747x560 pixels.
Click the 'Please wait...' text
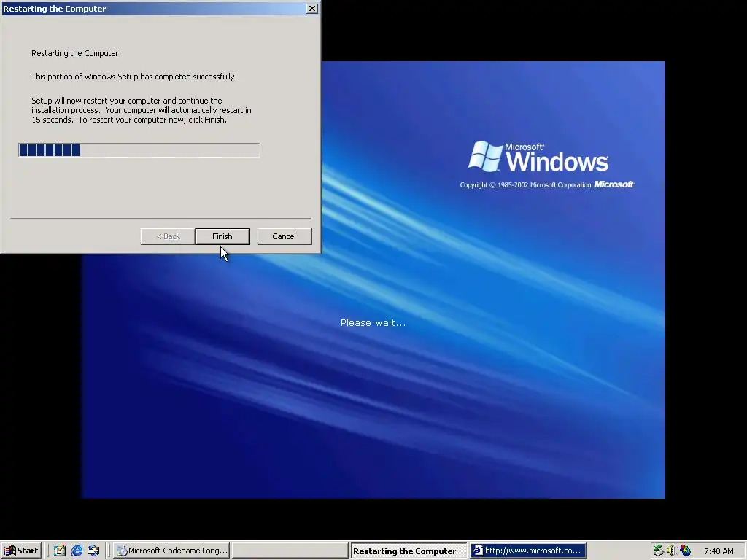pyautogui.click(x=373, y=323)
